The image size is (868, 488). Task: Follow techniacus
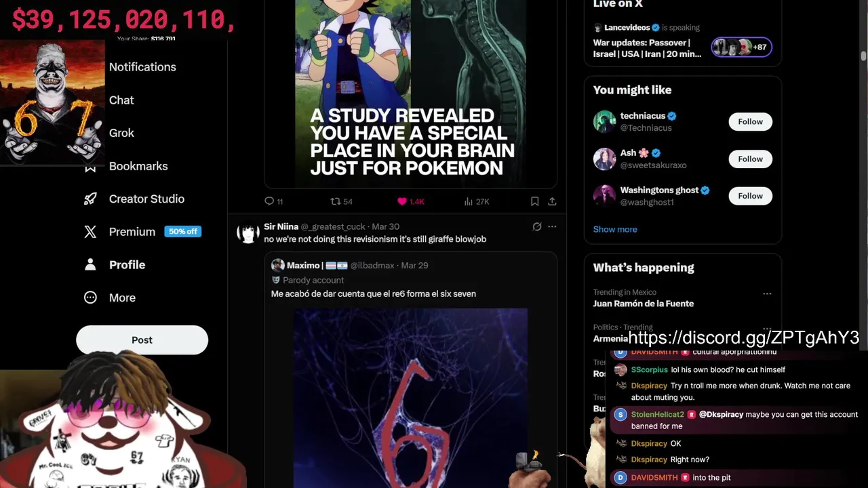click(x=750, y=121)
